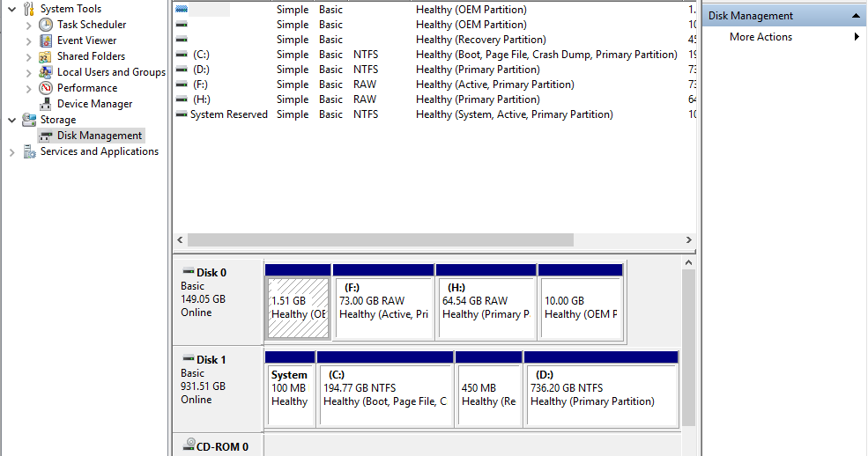Select Event Viewer in the tree

click(87, 40)
